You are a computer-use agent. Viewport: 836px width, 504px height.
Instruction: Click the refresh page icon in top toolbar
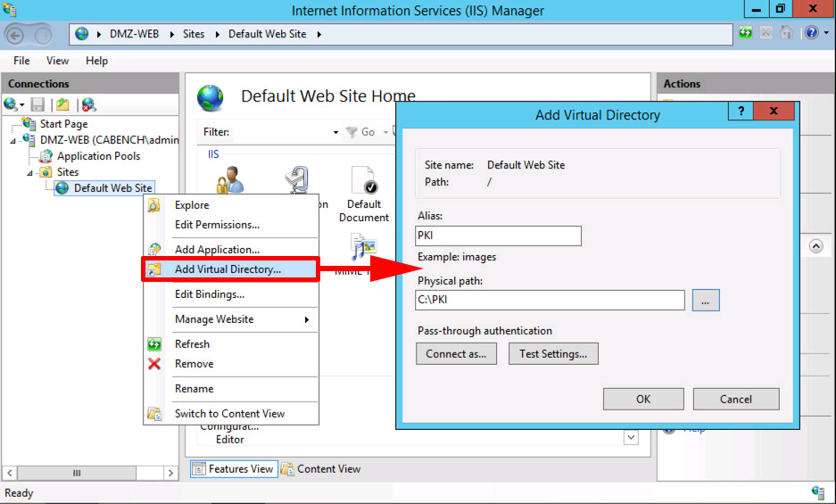tap(745, 33)
